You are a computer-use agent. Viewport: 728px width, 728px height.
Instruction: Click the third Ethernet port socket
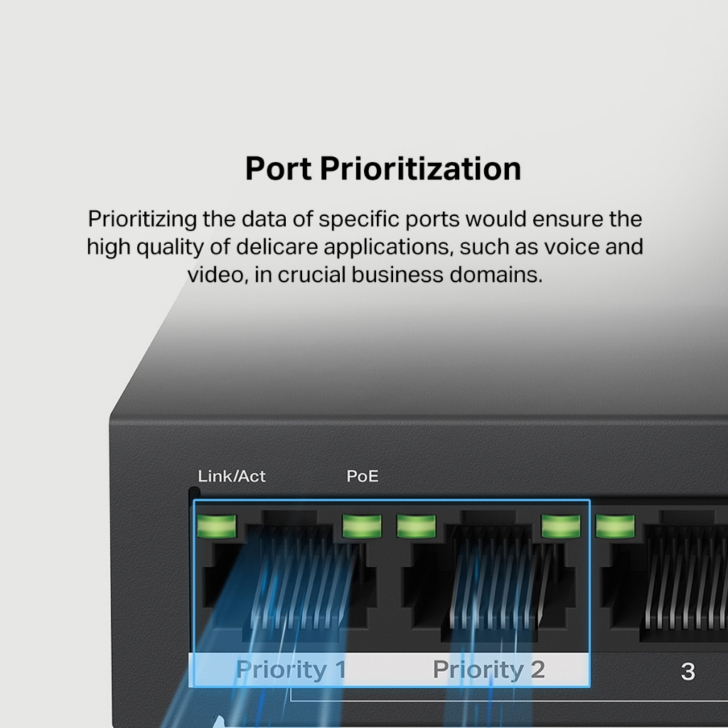(664, 580)
